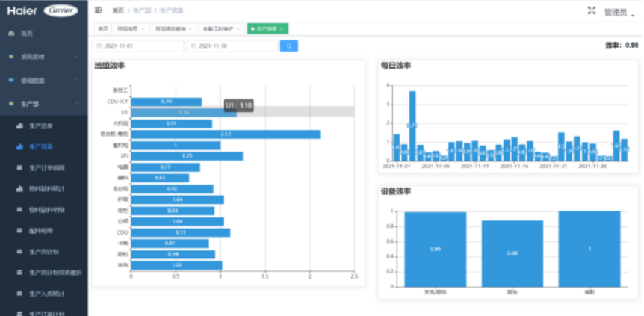Toggle fullscreen with the expand icon

click(x=592, y=10)
